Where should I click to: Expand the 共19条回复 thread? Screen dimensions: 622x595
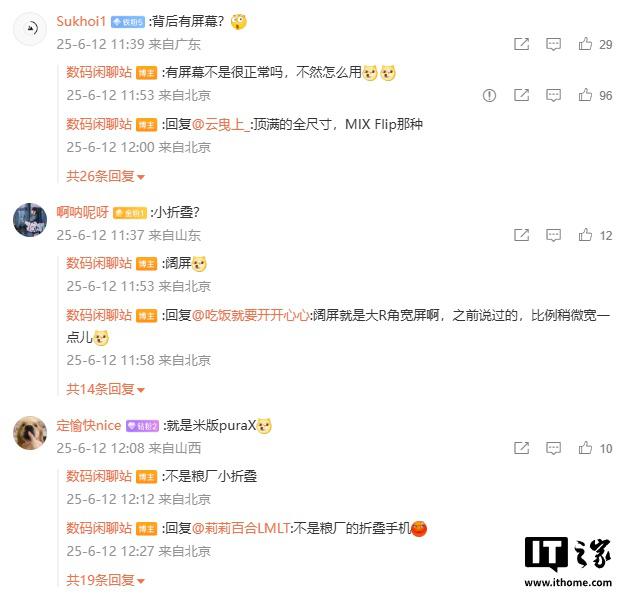coord(105,580)
